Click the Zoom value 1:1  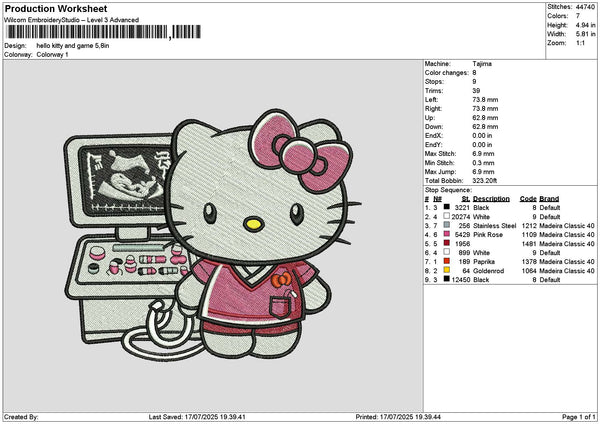pyautogui.click(x=580, y=43)
